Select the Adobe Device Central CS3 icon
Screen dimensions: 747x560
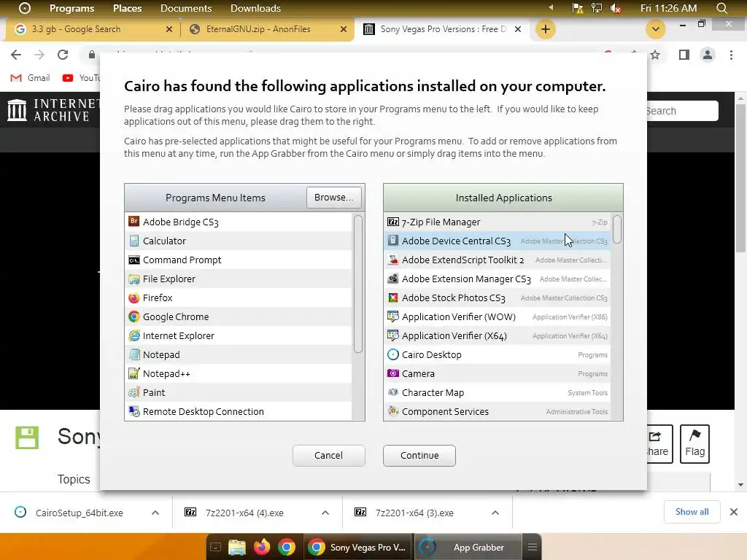393,241
